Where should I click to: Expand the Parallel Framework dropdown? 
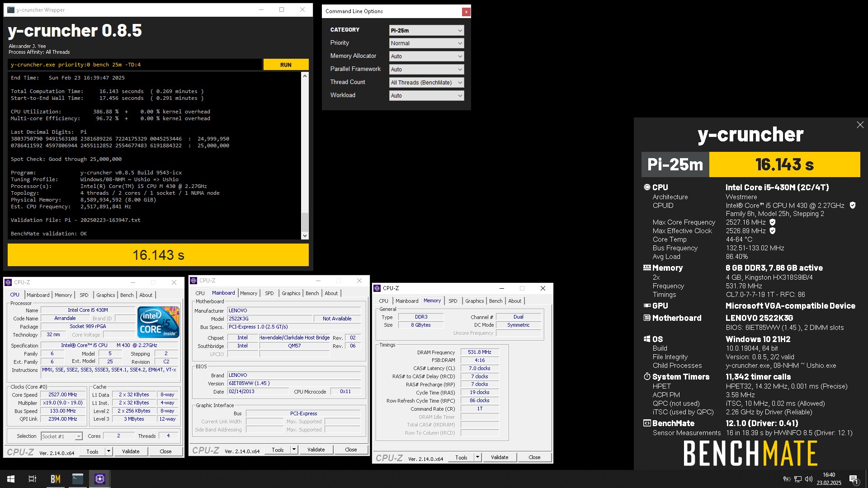point(426,70)
